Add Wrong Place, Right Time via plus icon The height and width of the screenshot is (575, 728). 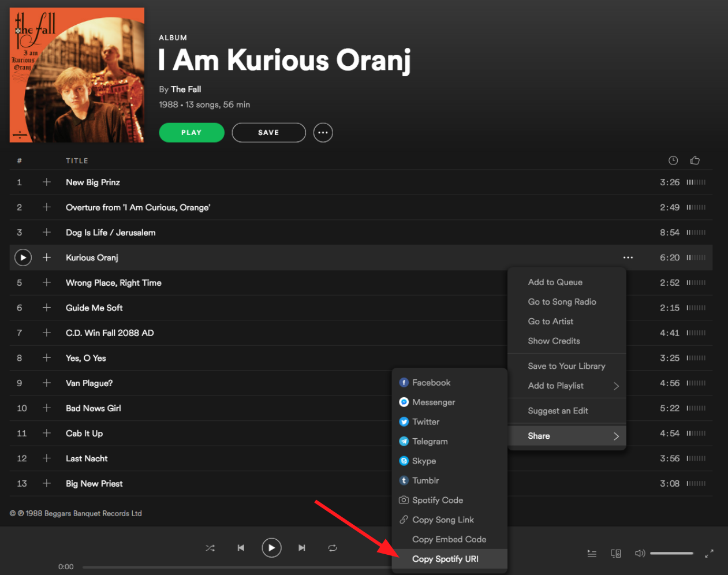coord(47,283)
